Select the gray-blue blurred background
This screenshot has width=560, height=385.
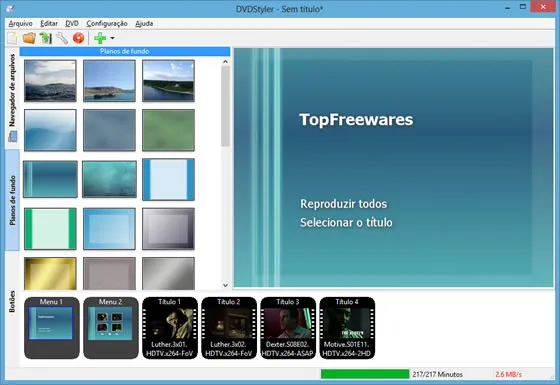pos(109,130)
